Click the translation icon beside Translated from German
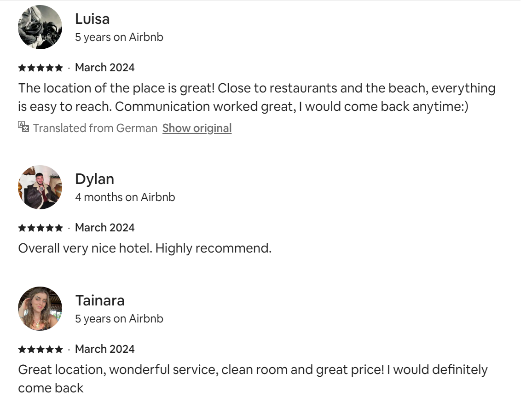The height and width of the screenshot is (397, 532). pyautogui.click(x=23, y=127)
